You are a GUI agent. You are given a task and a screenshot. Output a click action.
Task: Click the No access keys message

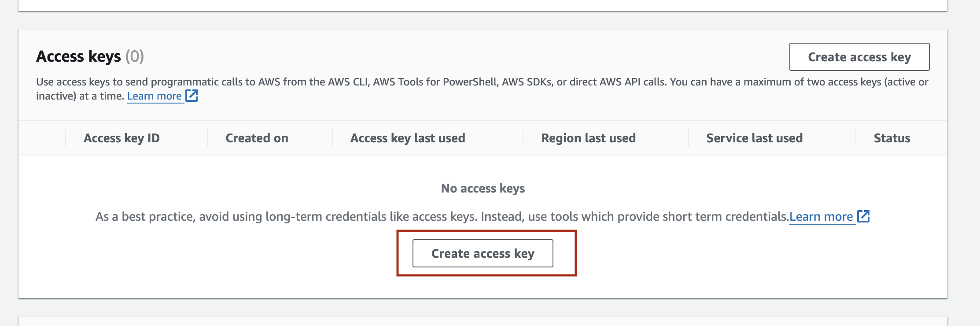coord(483,188)
